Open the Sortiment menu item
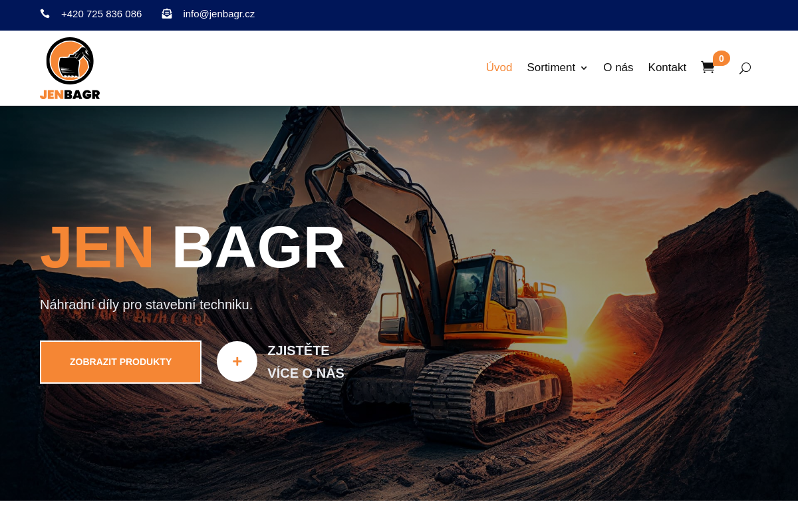The width and height of the screenshot is (798, 532). [x=551, y=68]
